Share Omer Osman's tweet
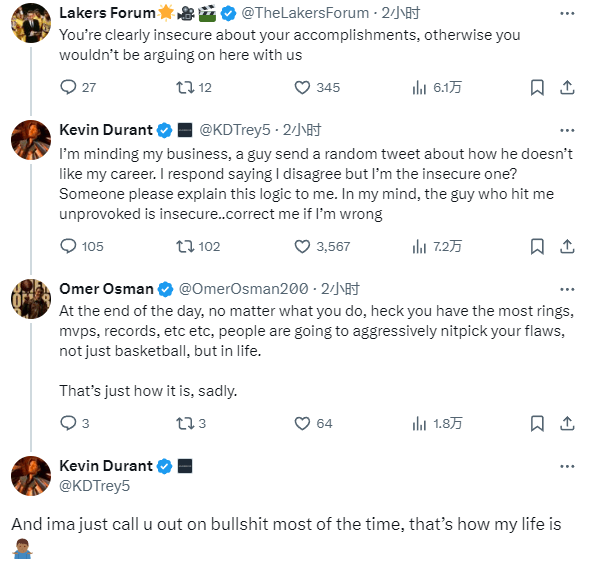593x561 pixels. tap(567, 423)
